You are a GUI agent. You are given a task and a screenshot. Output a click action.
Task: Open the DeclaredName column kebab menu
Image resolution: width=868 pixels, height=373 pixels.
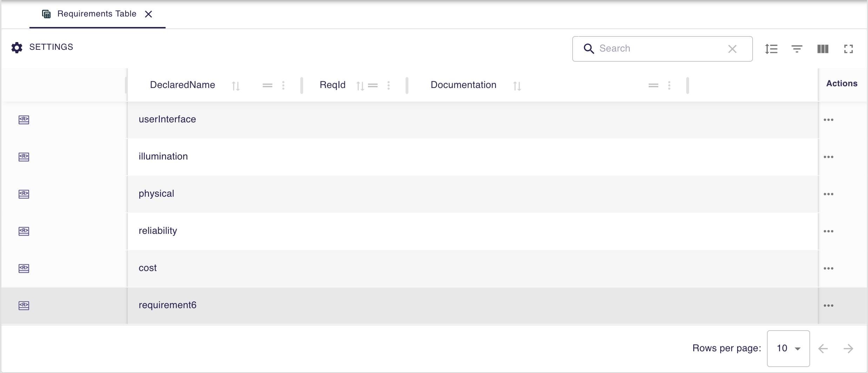pyautogui.click(x=283, y=85)
